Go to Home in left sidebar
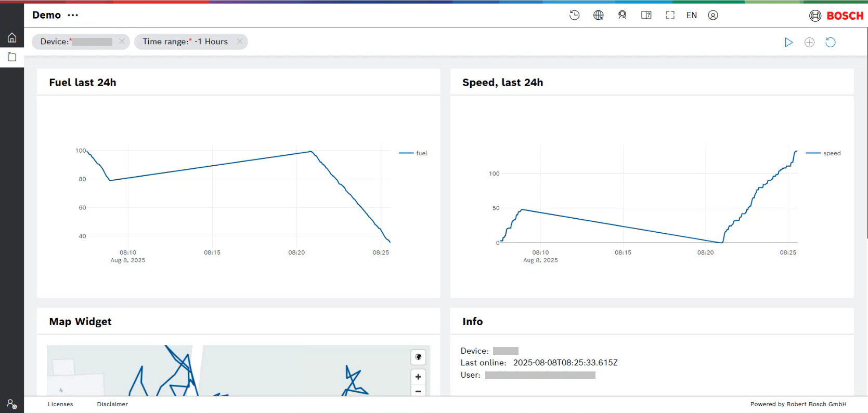Image resolution: width=868 pixels, height=413 pixels. tap(12, 37)
